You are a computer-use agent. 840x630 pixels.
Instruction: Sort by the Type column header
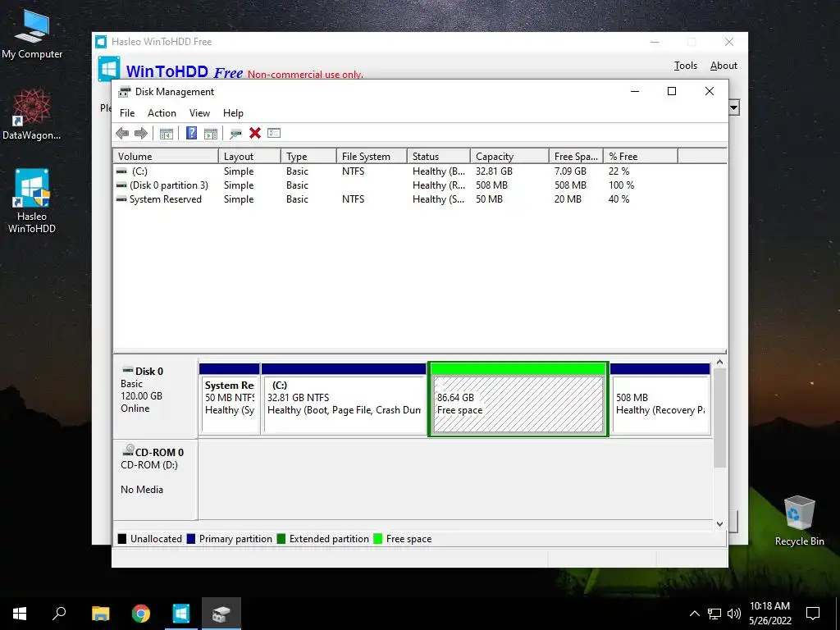[308, 157]
